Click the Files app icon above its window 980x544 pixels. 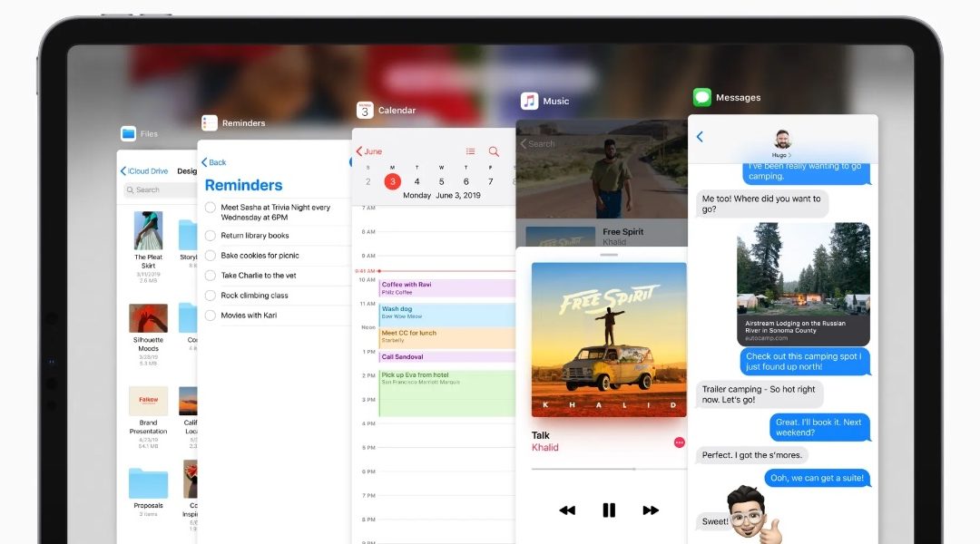click(x=128, y=132)
